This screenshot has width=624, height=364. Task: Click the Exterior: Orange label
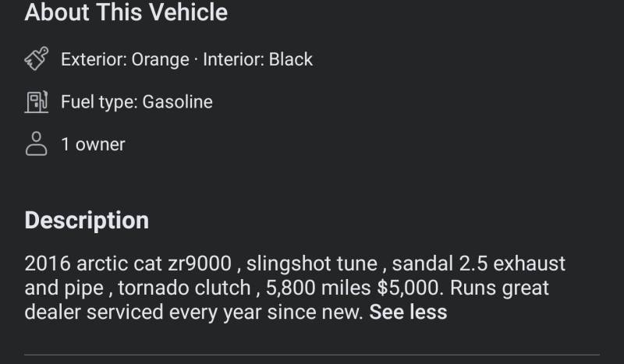click(125, 59)
